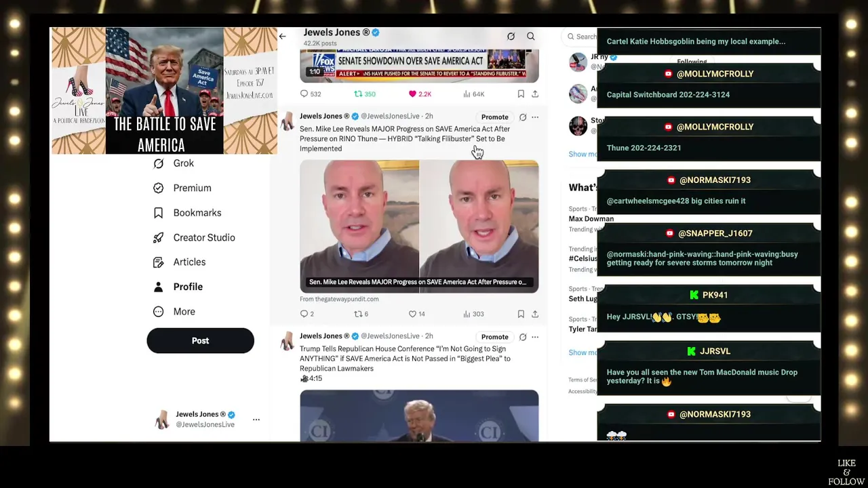Share the Fox News Senate Showdown post
Viewport: 868px width, 488px height.
(535, 94)
